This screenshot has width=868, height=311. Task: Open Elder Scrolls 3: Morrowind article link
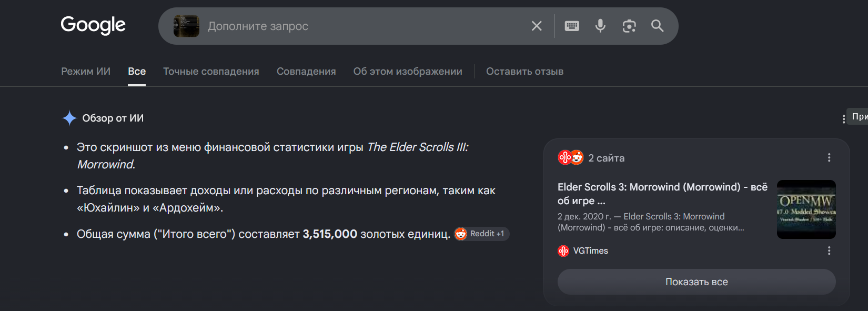tap(662, 194)
